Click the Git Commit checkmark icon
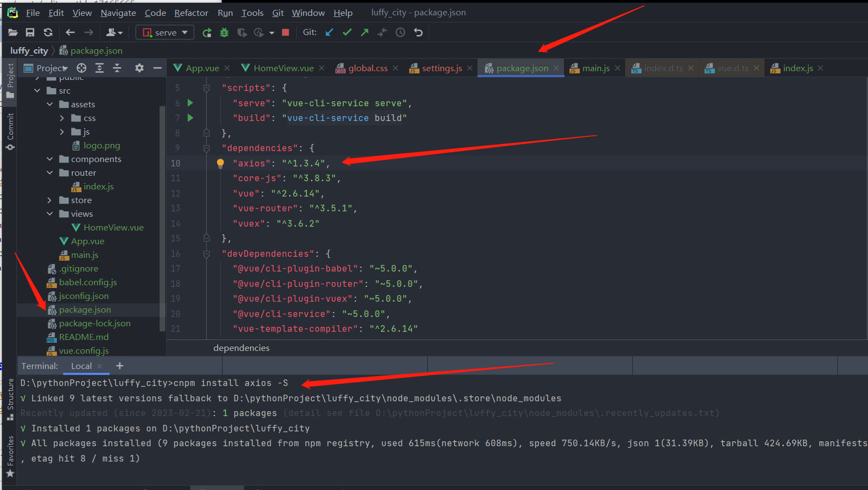868x490 pixels. point(347,33)
